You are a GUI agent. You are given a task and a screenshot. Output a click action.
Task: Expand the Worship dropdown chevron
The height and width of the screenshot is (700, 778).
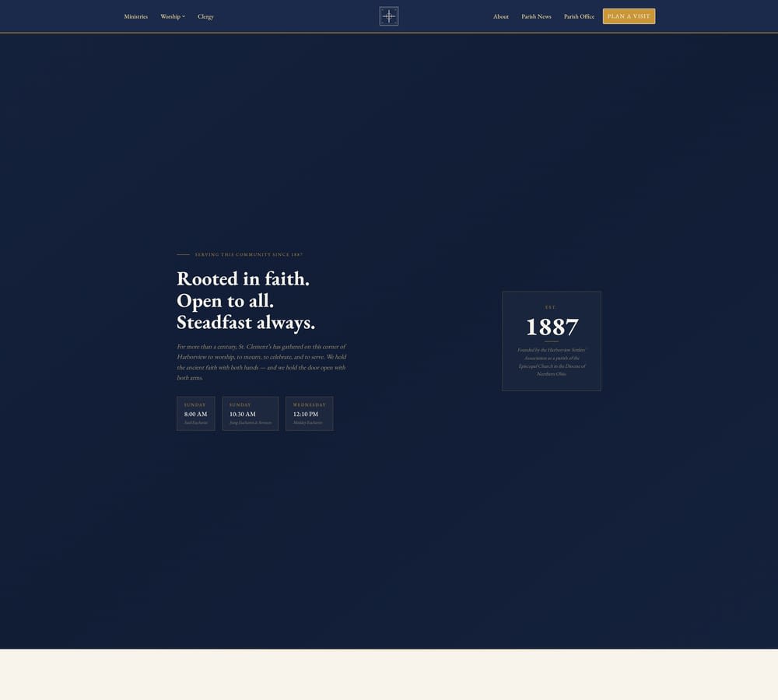click(184, 16)
